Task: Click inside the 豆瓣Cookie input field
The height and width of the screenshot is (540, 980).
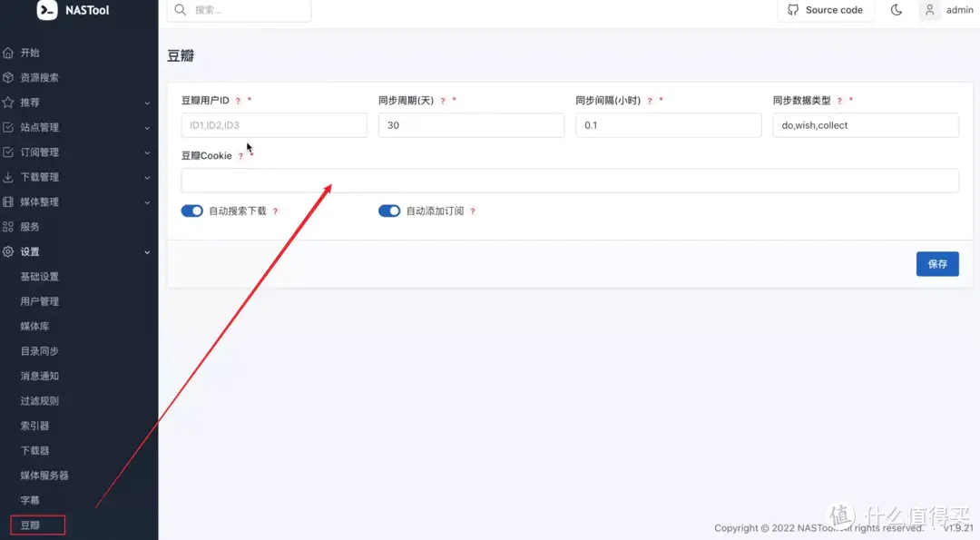Action: click(x=570, y=181)
